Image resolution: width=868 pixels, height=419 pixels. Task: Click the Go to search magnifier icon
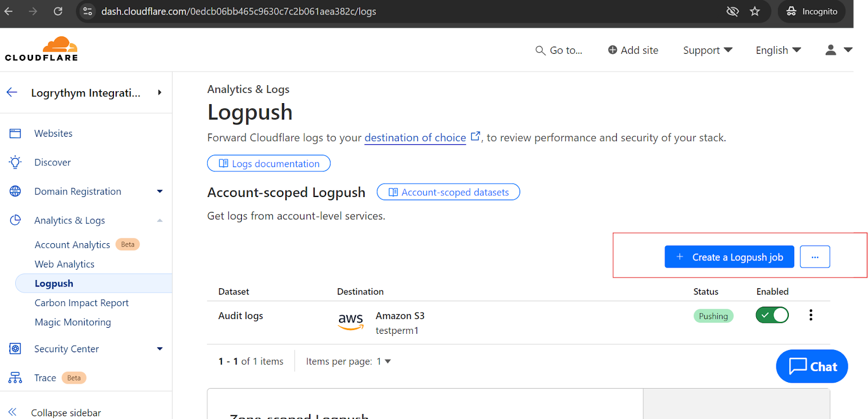coord(540,50)
